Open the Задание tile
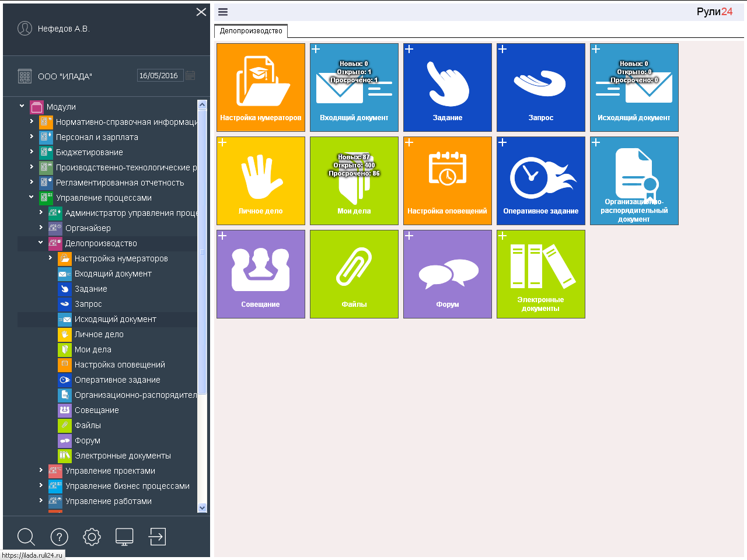Screen dimensions: 747x560 point(448,87)
